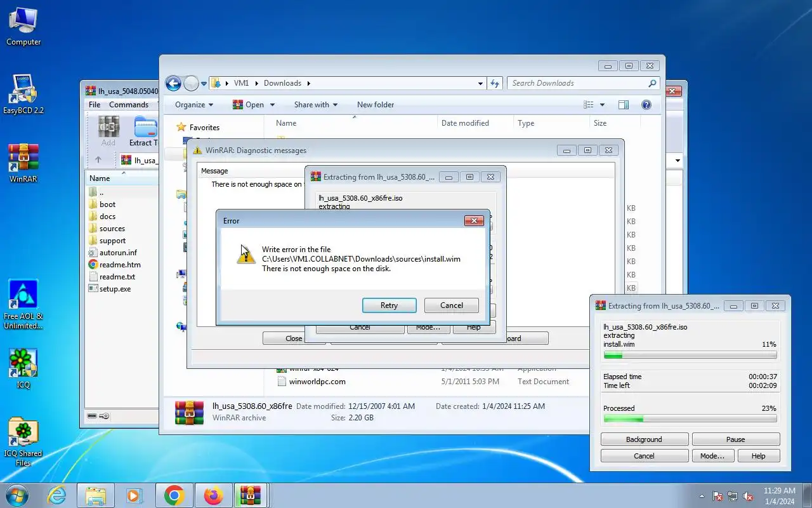The height and width of the screenshot is (508, 812).
Task: Click the network tray icon
Action: pyautogui.click(x=733, y=496)
